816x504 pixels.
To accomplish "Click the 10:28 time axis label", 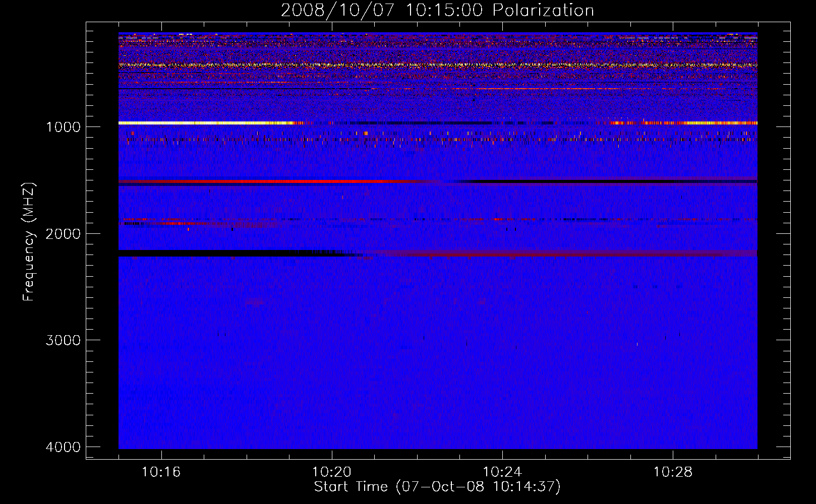I will pyautogui.click(x=673, y=472).
